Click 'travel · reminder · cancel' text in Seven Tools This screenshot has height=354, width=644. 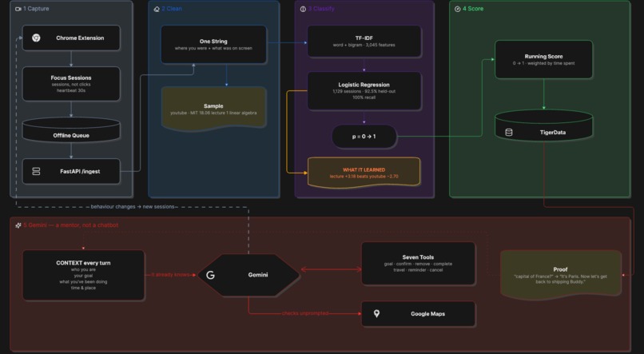click(418, 270)
